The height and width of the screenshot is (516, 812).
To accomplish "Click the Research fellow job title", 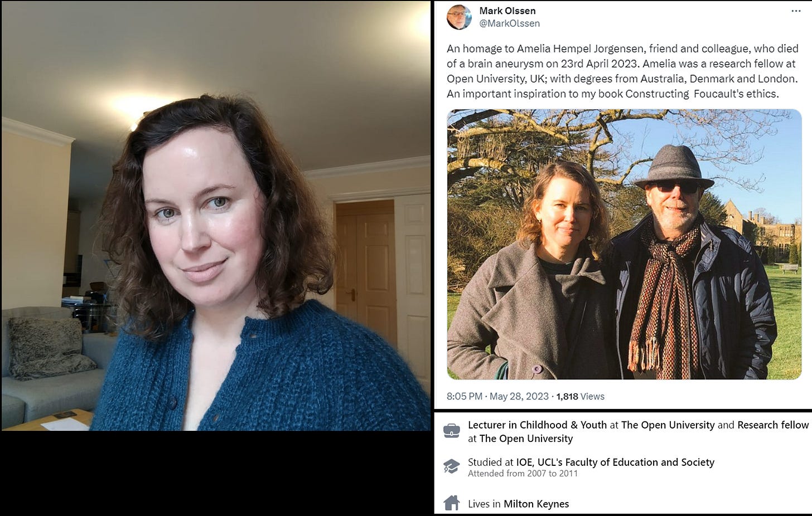I will click(772, 425).
